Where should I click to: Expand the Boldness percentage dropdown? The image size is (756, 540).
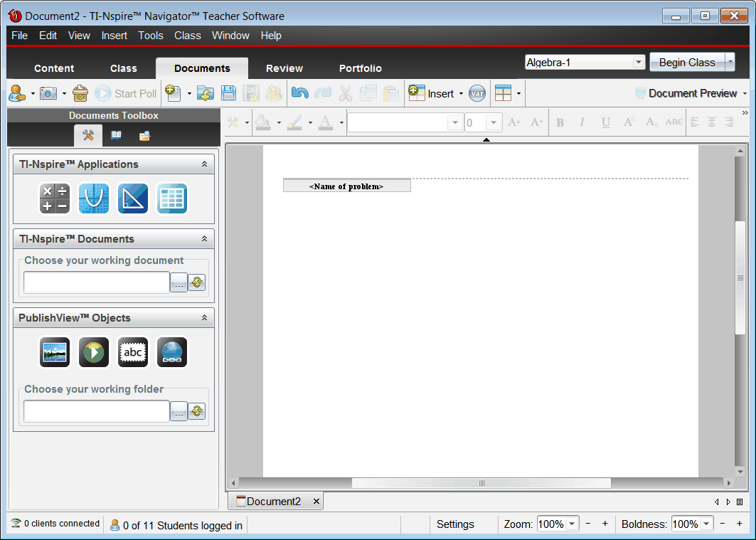click(x=706, y=524)
